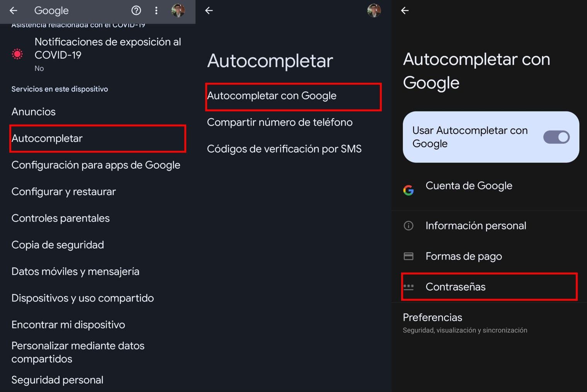Image resolution: width=587 pixels, height=392 pixels.
Task: Tap profile avatar on Autocompletar screen
Action: 374,10
